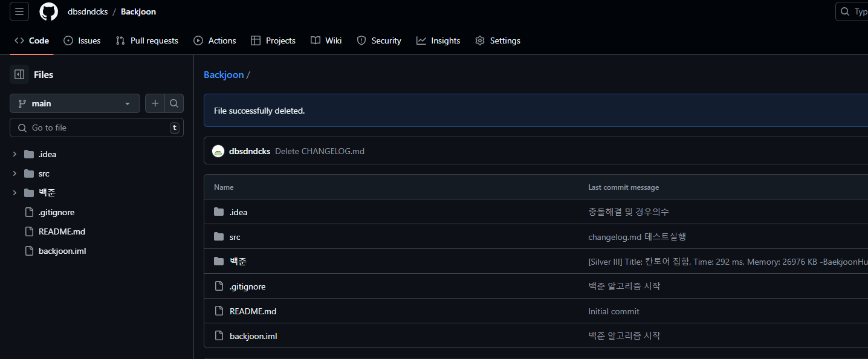Viewport: 868px width, 359px height.
Task: Open the Security tab
Action: 379,40
